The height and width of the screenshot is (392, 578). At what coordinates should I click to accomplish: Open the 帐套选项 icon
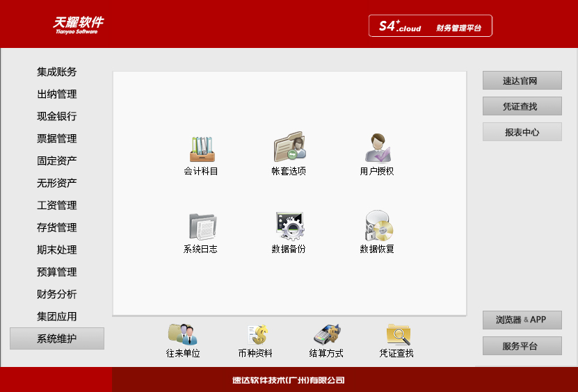point(289,147)
